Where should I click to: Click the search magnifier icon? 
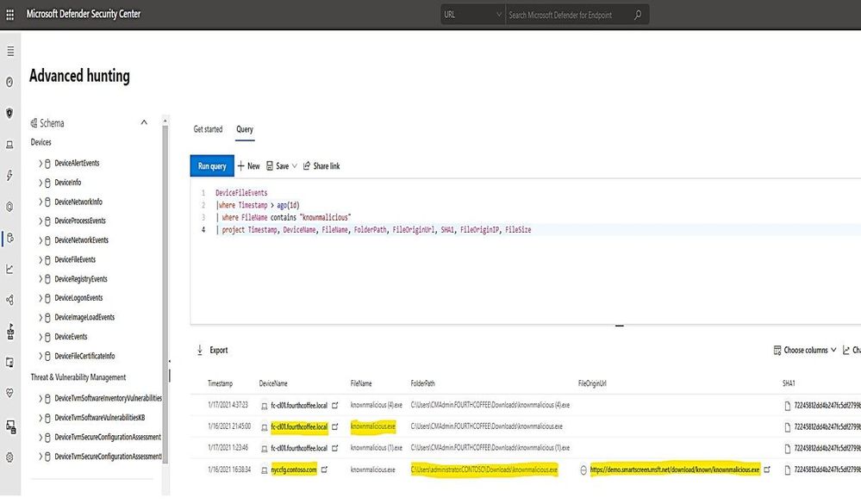point(638,15)
